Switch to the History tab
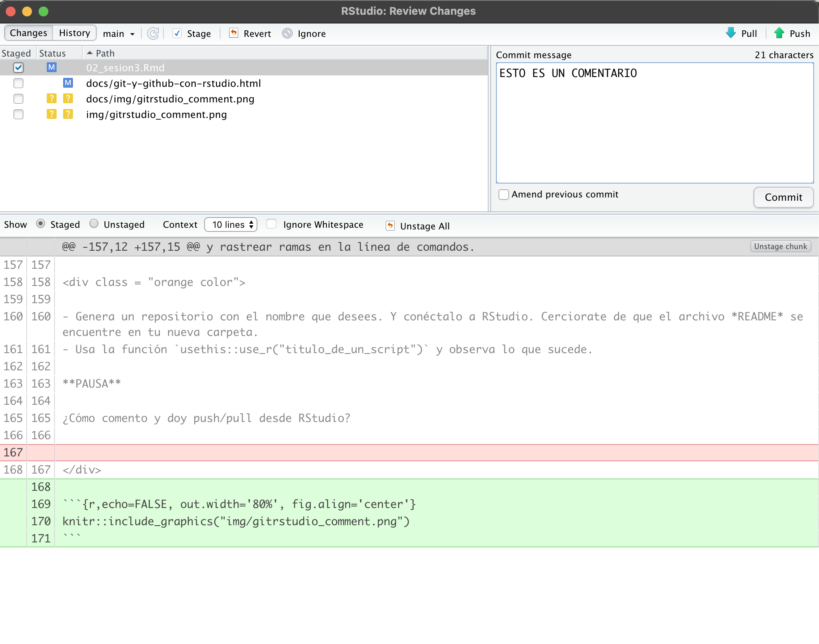 tap(75, 33)
